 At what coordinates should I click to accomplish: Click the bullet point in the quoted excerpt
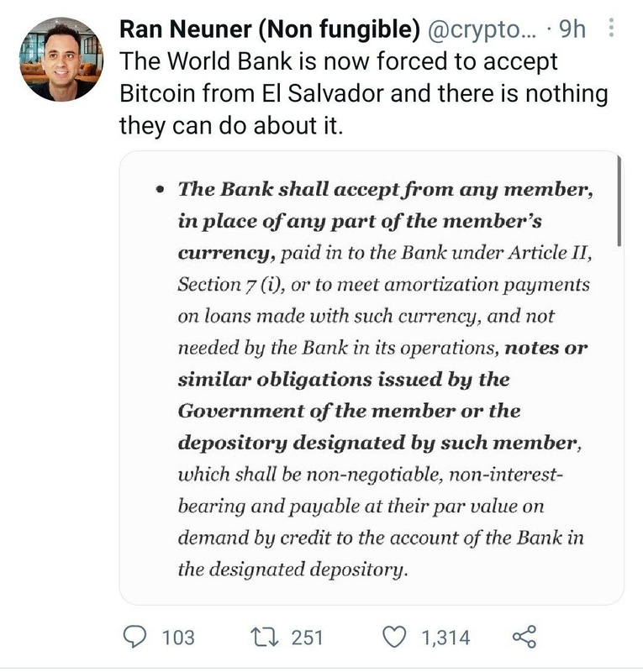pos(161,191)
